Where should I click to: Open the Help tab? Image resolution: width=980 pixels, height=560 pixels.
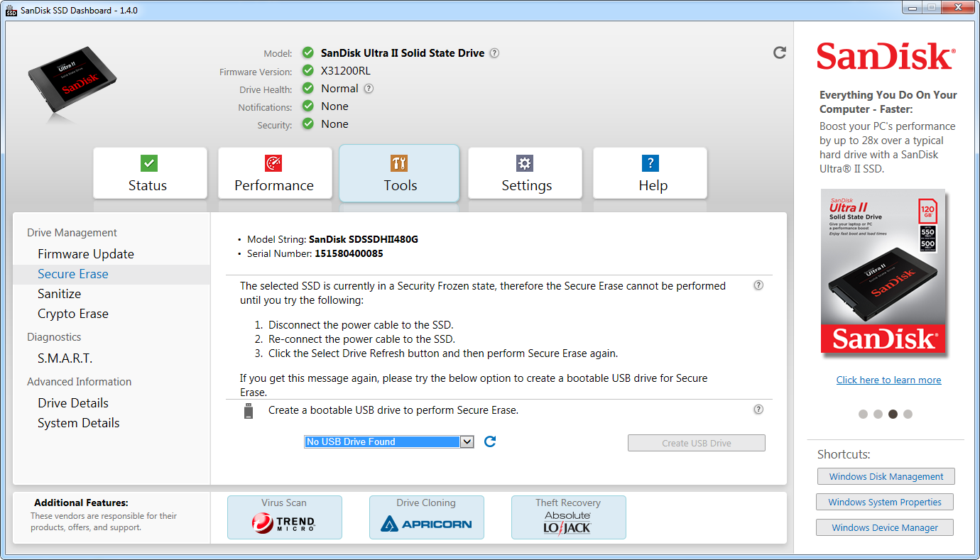click(650, 173)
